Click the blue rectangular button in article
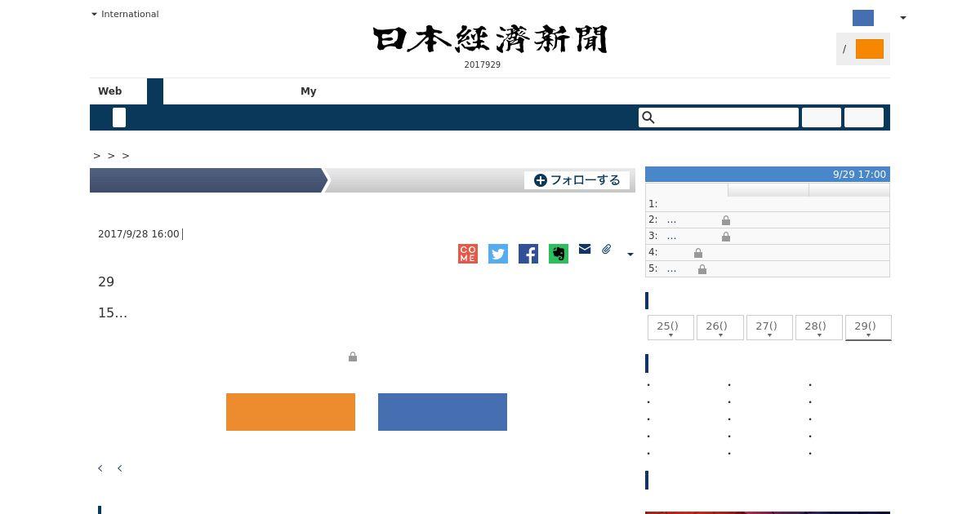 (443, 412)
